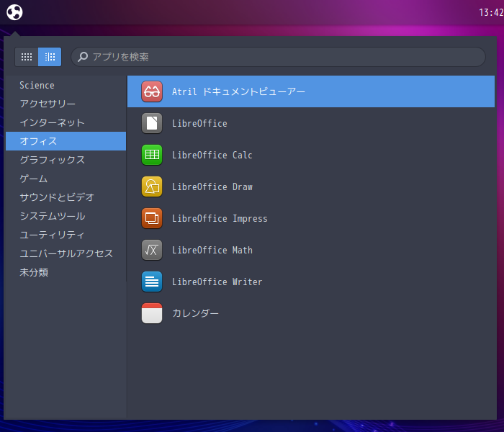This screenshot has height=432, width=504.
Task: Click the LibreOffice Math square-root icon
Action: pos(152,250)
